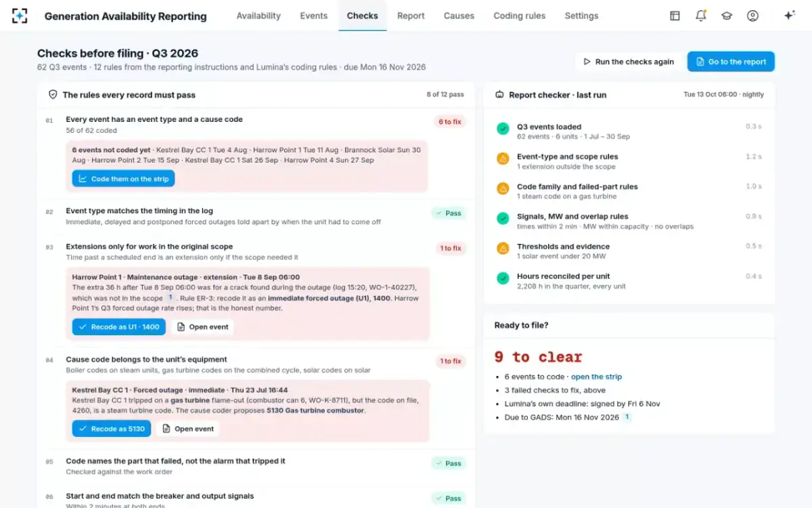812x508 pixels.
Task: Click the Ready to file? heading
Action: point(521,325)
